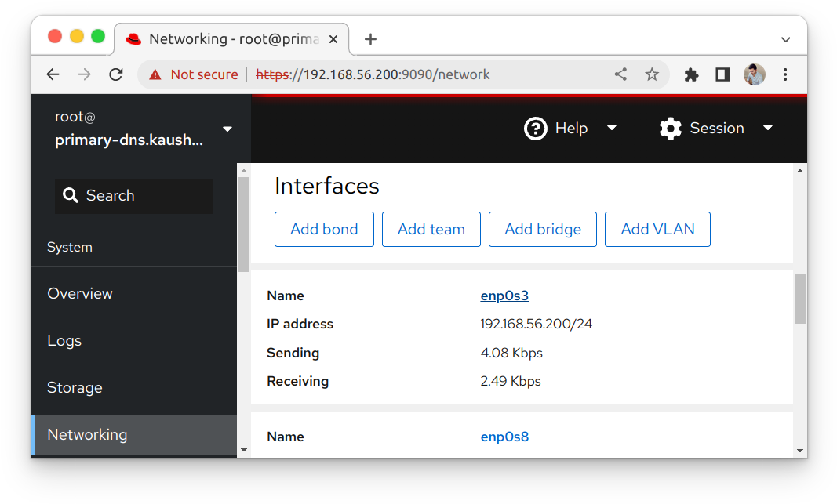Click the browser bookmark star

click(652, 74)
